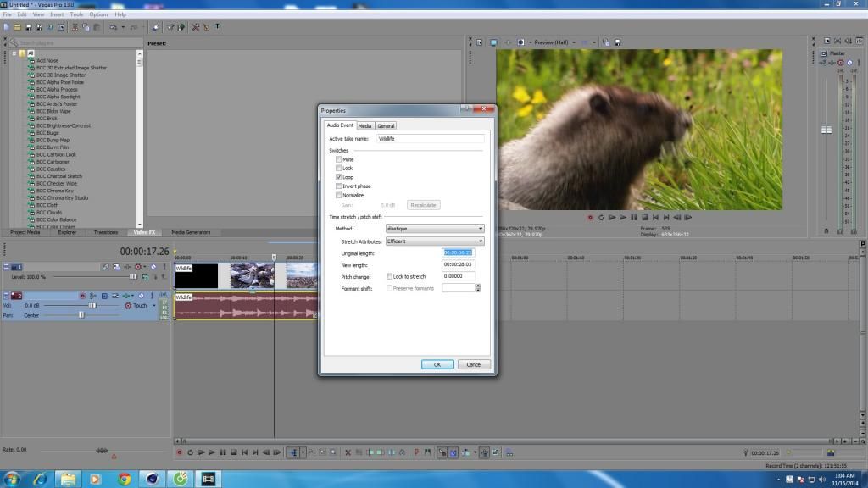
Task: Click Save Snapshot to File in preview toolbar
Action: 618,42
